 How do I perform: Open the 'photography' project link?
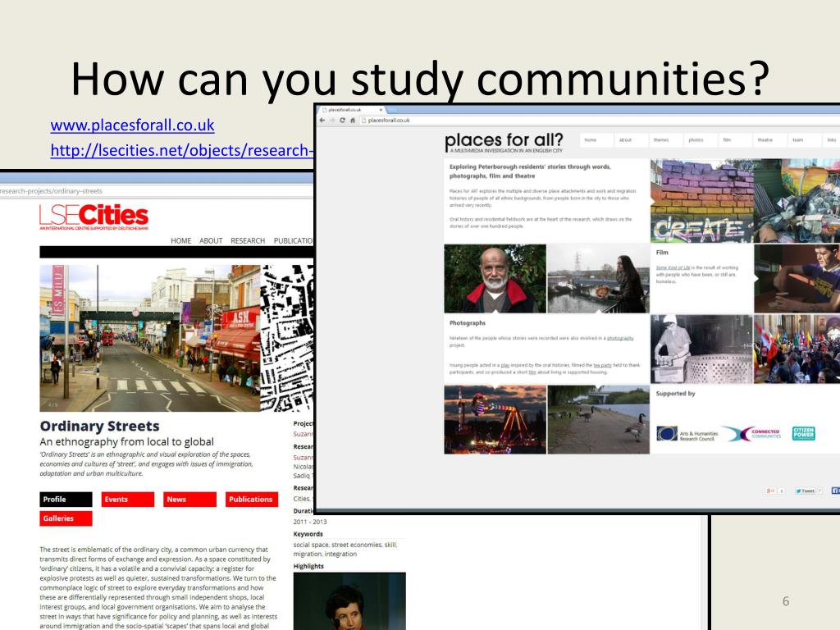coord(620,338)
